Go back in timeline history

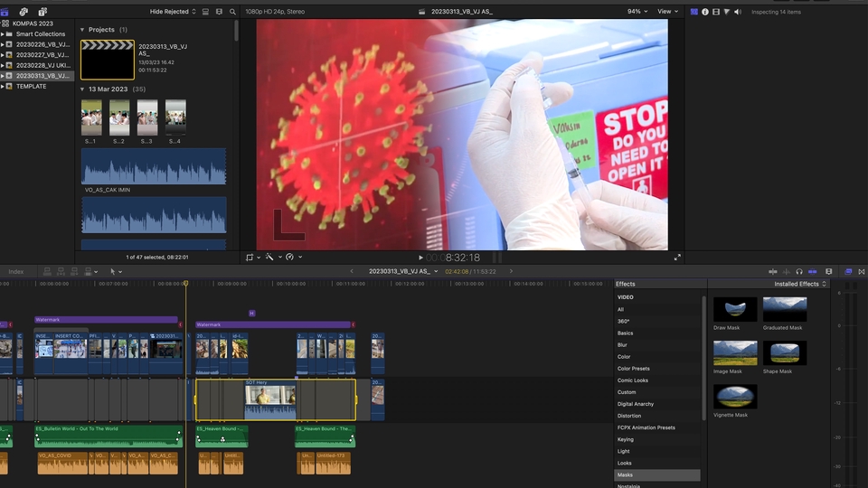click(x=352, y=272)
